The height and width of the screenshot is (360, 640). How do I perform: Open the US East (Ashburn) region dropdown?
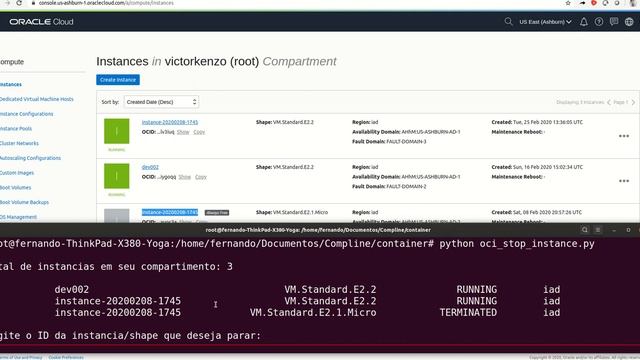(545, 22)
